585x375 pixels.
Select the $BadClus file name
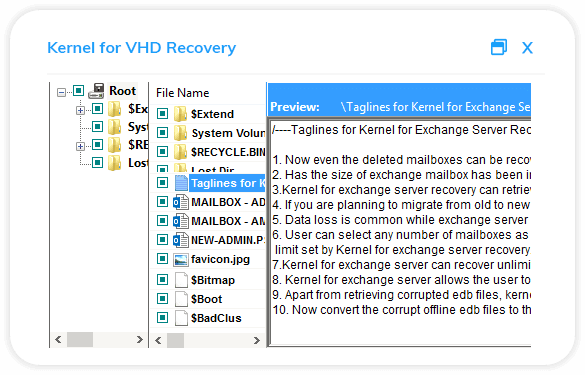pos(216,318)
